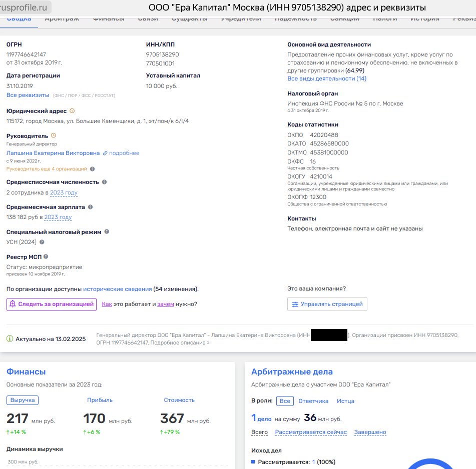Click help icon next to Специальный налоговый режим
This screenshot has width=476, height=469.
click(107, 231)
